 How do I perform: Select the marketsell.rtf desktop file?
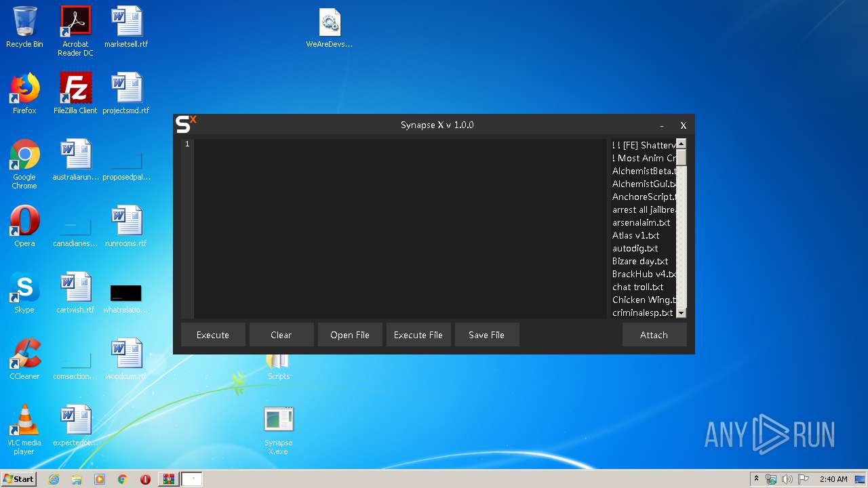pos(126,28)
